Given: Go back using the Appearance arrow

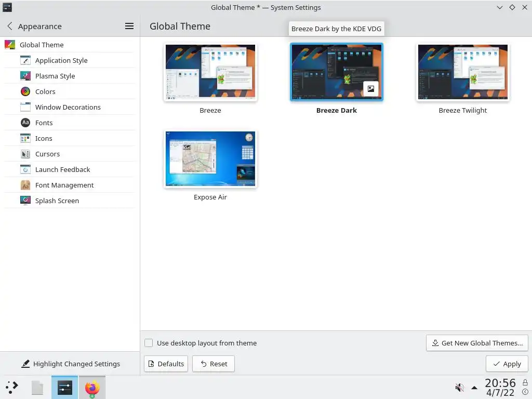Looking at the screenshot, I should pyautogui.click(x=10, y=26).
